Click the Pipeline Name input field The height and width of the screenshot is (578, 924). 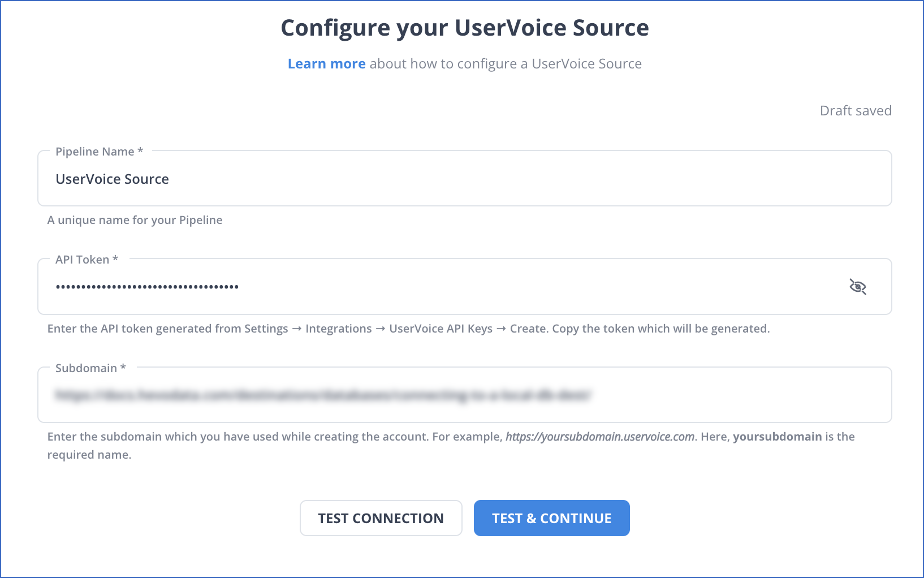coord(465,179)
